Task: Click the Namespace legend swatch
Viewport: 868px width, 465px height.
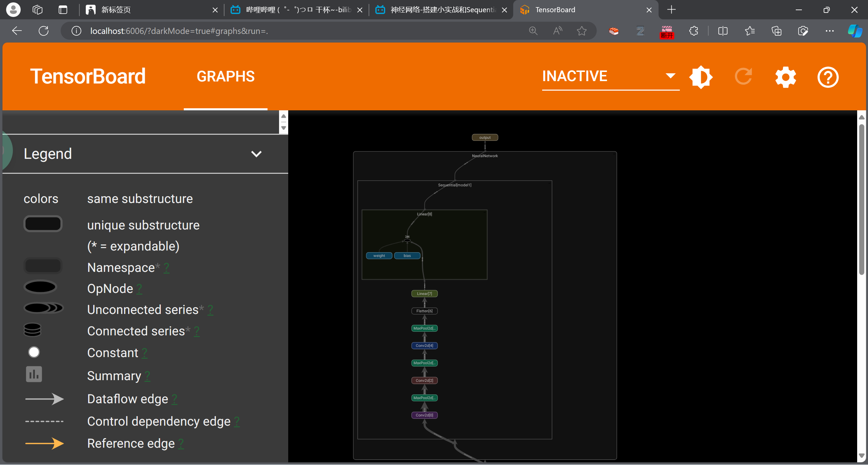Action: [x=43, y=266]
